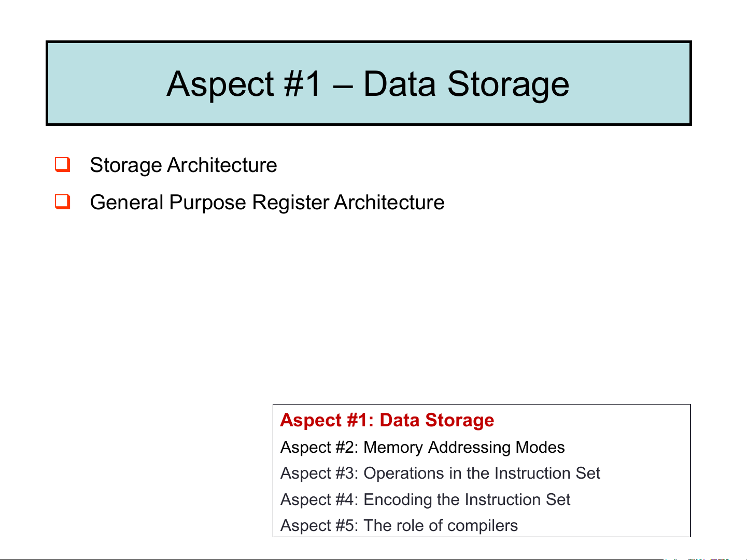Screen dimensions: 747x560
Task: Select Aspect #5: The role of compilers
Action: point(399,525)
